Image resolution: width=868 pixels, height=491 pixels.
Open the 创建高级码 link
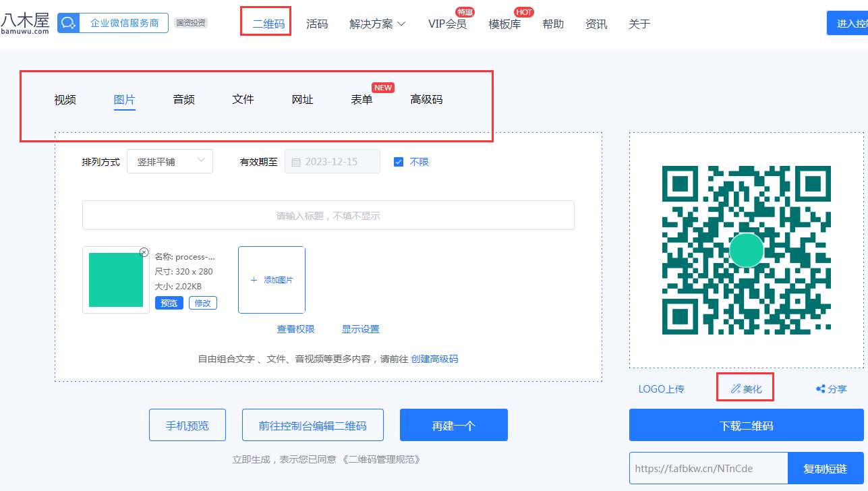(x=434, y=359)
